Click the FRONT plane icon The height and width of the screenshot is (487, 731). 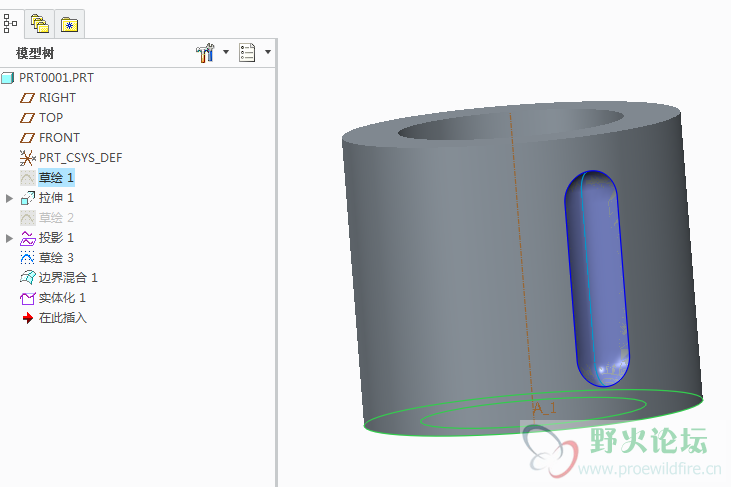coord(27,138)
